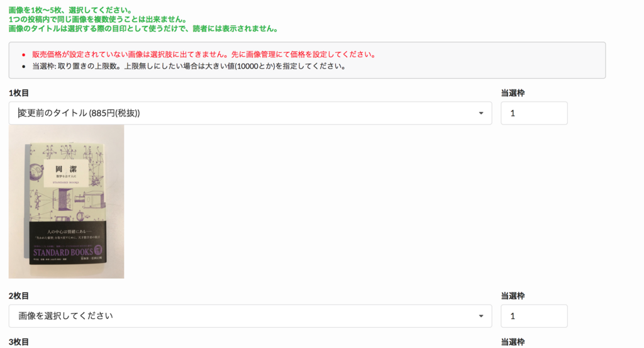The image size is (644, 348).
Task: Click the 1つの投稿内で同じ画像 instruction line
Action: pos(98,20)
